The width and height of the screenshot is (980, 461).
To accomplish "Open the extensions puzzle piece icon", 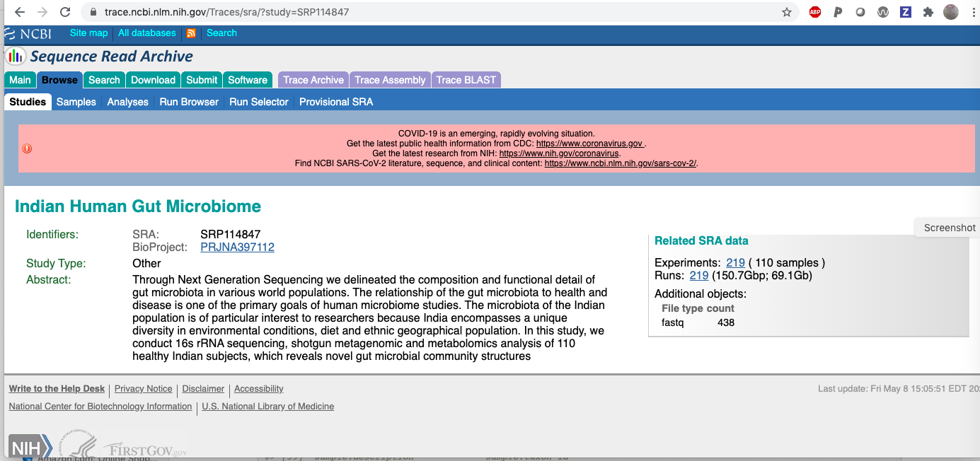I will coord(928,12).
